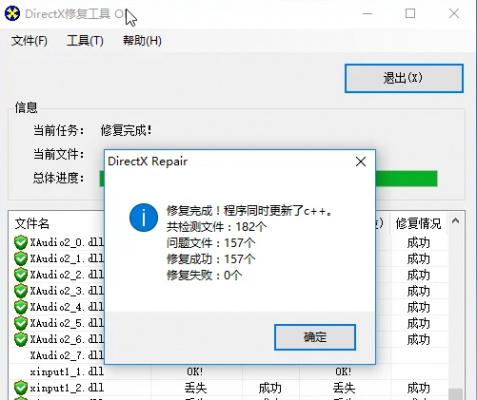Click the 修复情况 column header

click(x=418, y=223)
